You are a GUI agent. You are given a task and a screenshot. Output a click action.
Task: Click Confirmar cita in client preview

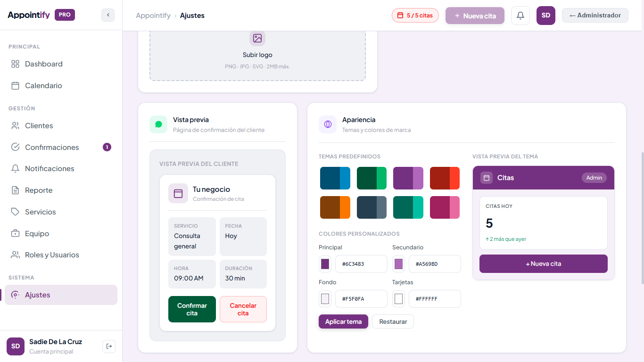[192, 309]
